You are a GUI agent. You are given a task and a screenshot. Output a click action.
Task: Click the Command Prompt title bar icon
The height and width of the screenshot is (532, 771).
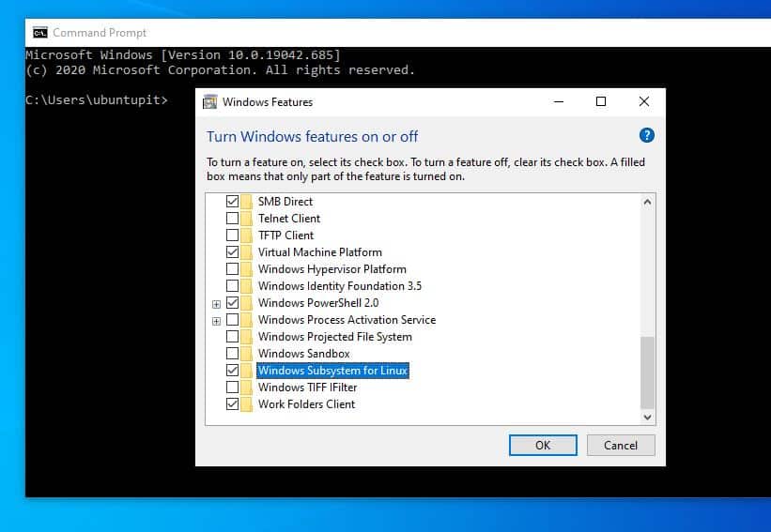(39, 32)
